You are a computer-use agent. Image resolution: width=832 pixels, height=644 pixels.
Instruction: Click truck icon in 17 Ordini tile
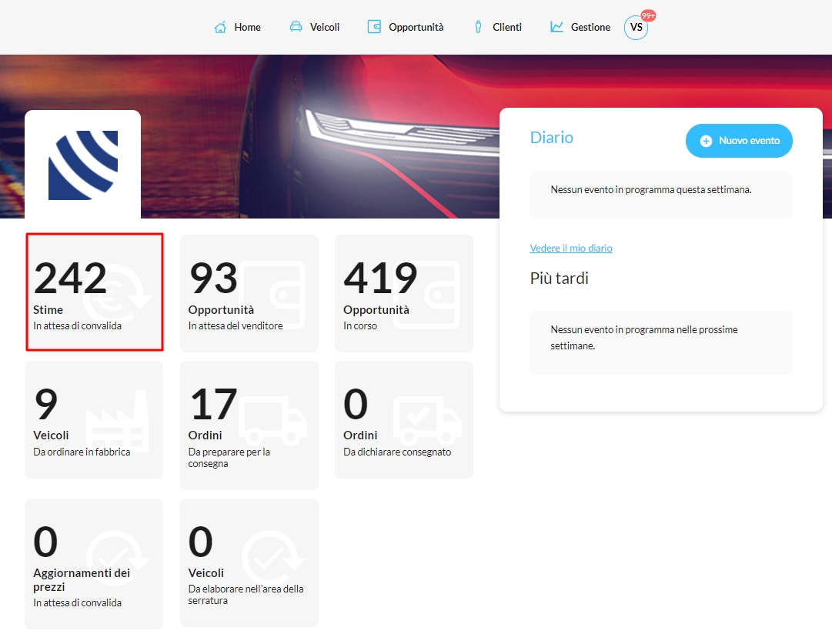pos(272,421)
